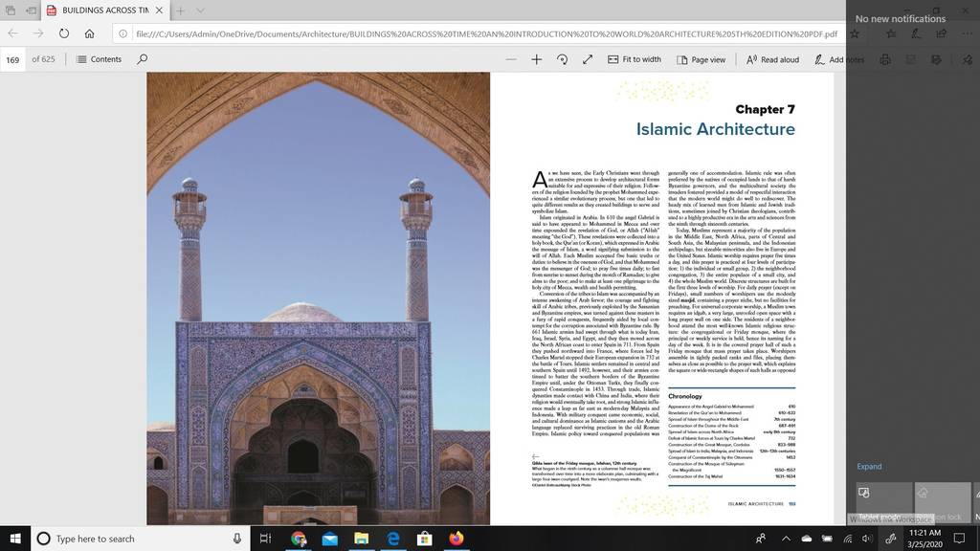This screenshot has height=551, width=980.
Task: Fit PDF to full page arrows icon
Action: tap(588, 59)
